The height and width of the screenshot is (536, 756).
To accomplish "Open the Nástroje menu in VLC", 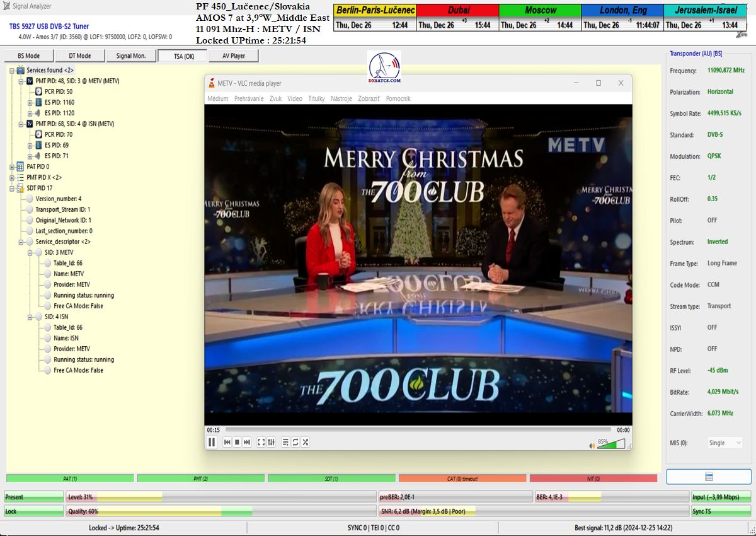I will 341,99.
